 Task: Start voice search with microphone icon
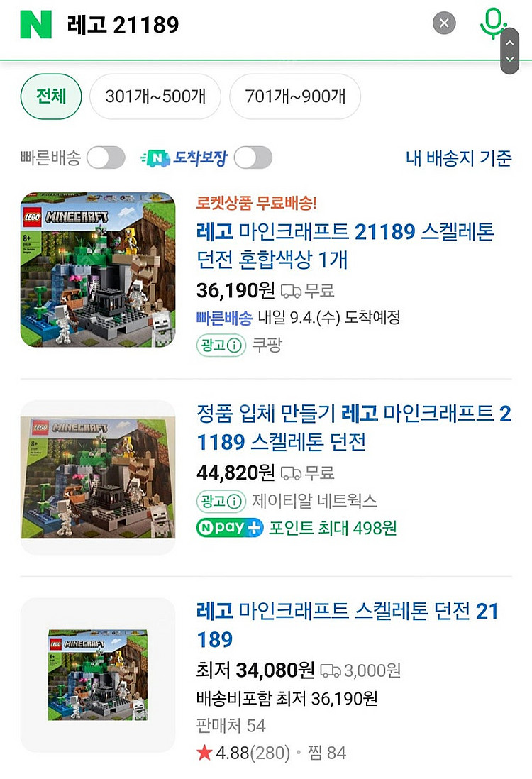point(492,23)
